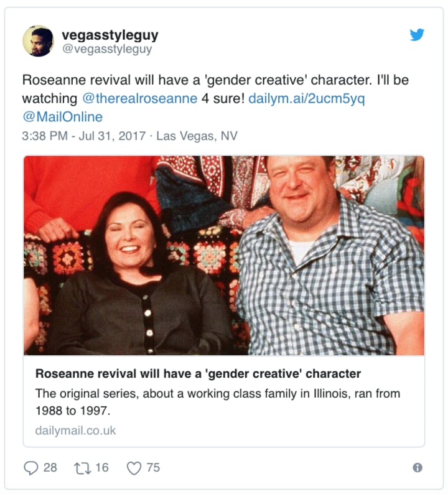Like the tweet with heart icon
This screenshot has width=448, height=494.
pos(134,468)
